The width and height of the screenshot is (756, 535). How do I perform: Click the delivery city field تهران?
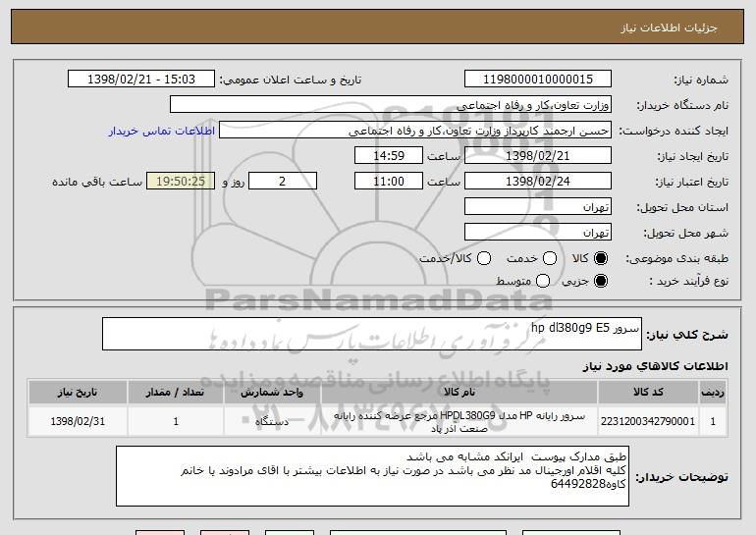(x=538, y=233)
